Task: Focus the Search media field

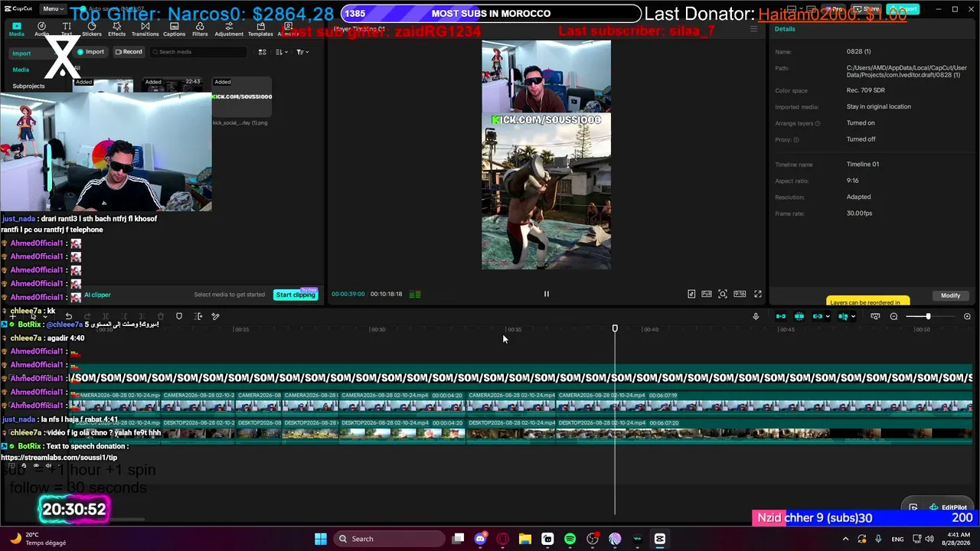Action: pyautogui.click(x=199, y=52)
